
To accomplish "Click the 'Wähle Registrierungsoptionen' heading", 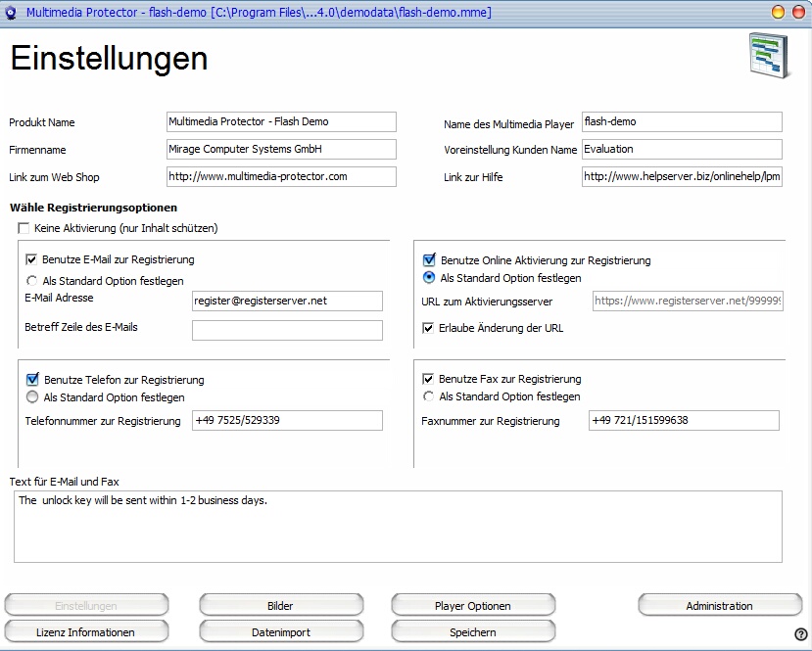I will click(x=93, y=208).
